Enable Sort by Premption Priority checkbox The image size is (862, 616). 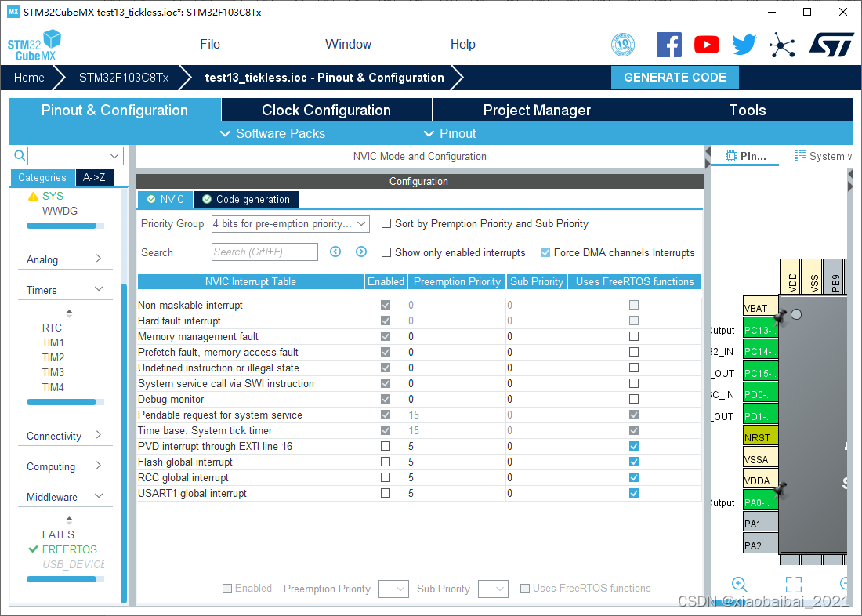386,223
